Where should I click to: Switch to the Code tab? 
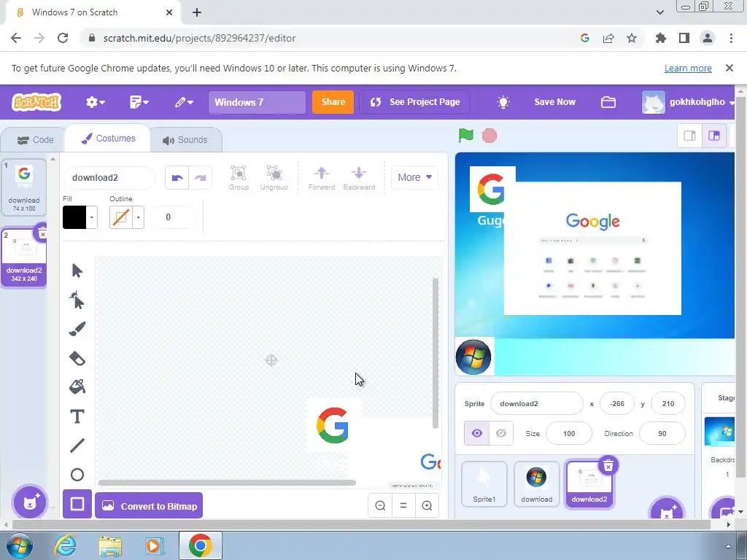pyautogui.click(x=35, y=140)
